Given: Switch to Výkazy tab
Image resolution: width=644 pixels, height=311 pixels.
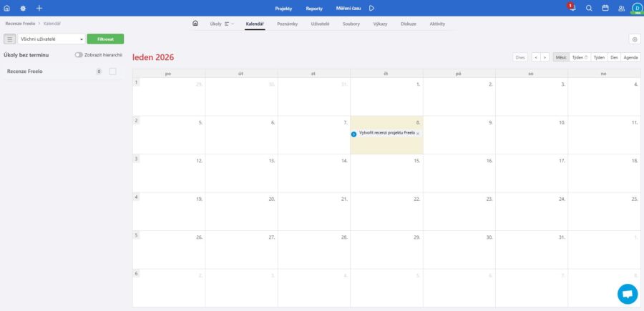Looking at the screenshot, I should pyautogui.click(x=380, y=24).
